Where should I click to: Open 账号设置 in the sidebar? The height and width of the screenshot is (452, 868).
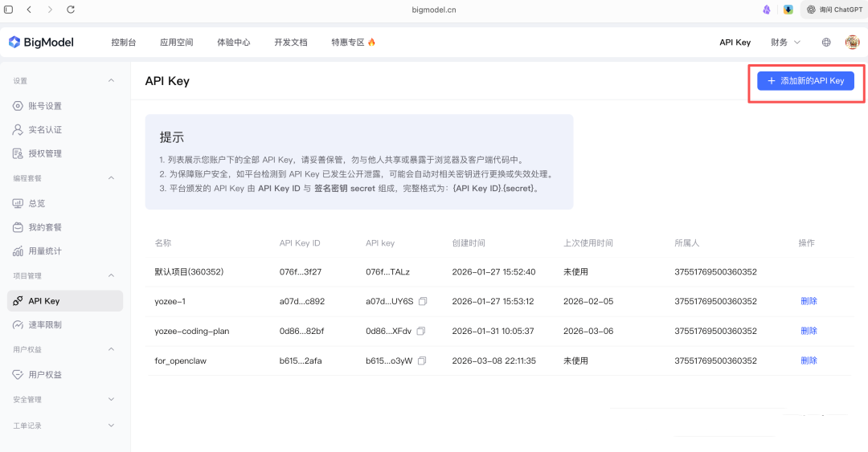click(x=45, y=106)
